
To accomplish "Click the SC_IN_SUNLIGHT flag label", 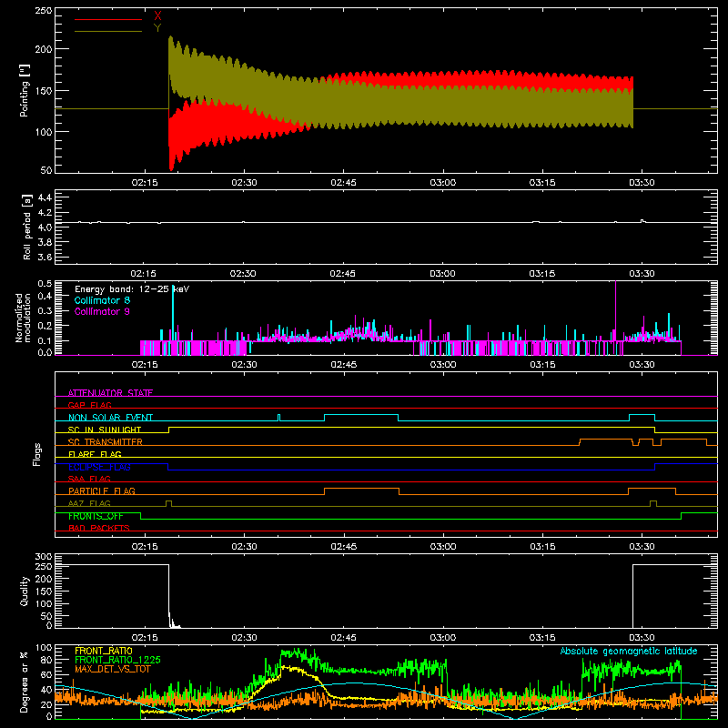I will (x=105, y=430).
